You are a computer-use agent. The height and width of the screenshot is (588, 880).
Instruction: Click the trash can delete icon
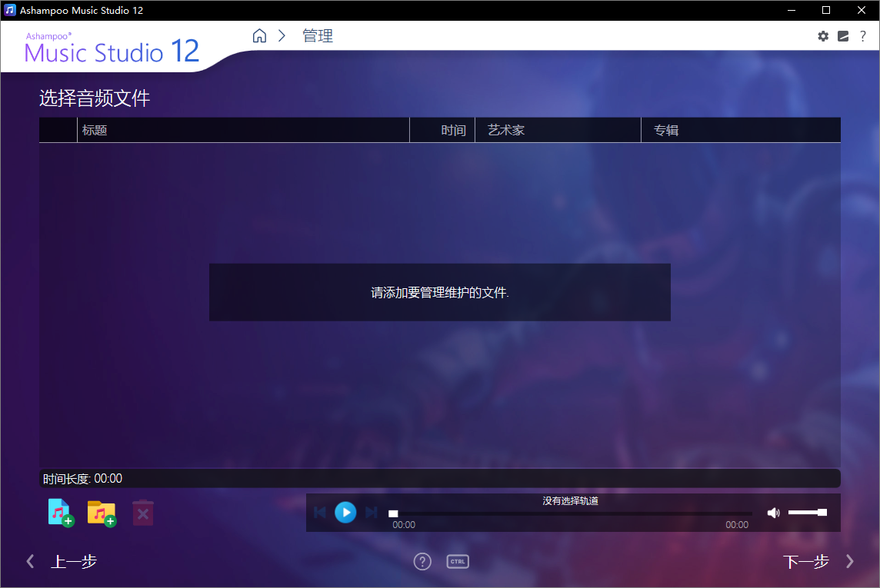tap(142, 513)
